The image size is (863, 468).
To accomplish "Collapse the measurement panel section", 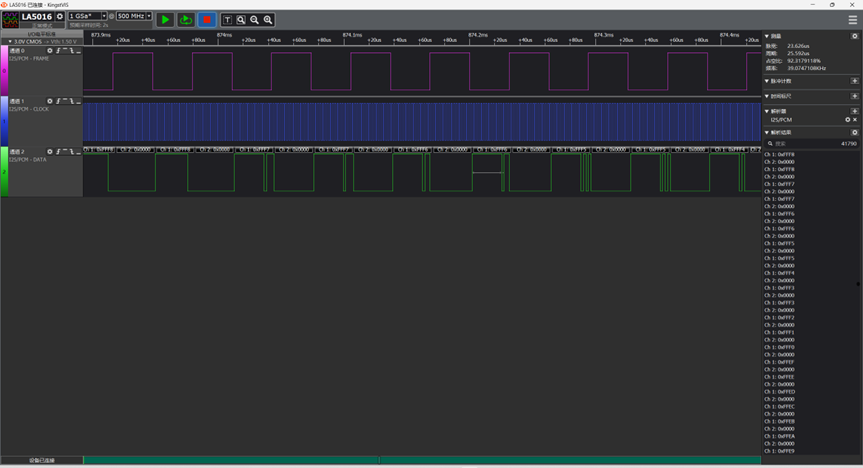I will pyautogui.click(x=767, y=36).
